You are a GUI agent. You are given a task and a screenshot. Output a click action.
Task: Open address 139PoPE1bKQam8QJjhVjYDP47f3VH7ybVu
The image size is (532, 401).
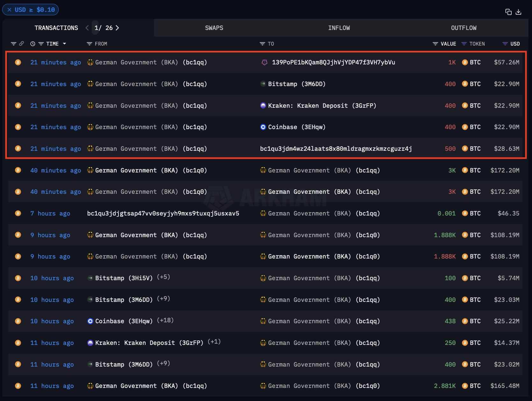[x=334, y=62]
